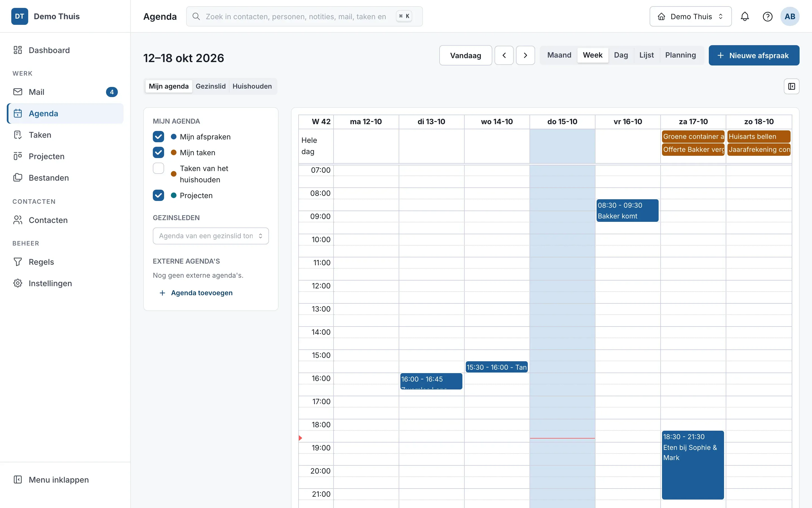This screenshot has width=812, height=508.
Task: Open the Bakker komt appointment
Action: point(627,211)
